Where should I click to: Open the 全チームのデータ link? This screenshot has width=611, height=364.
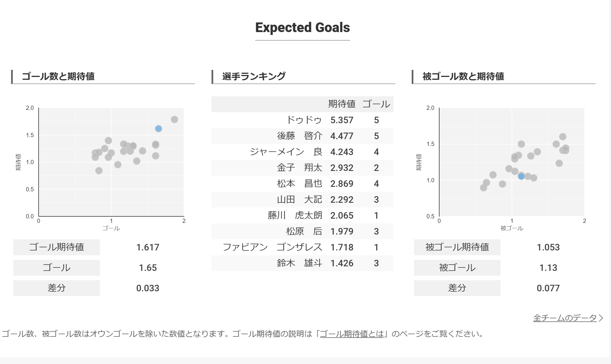(565, 318)
